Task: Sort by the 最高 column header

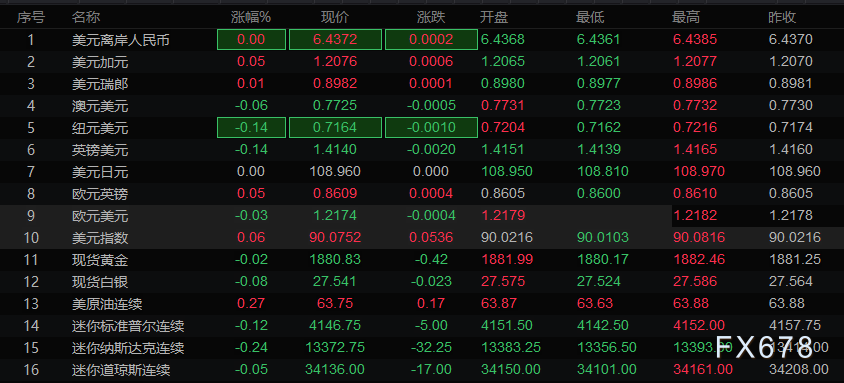Action: pyautogui.click(x=686, y=17)
